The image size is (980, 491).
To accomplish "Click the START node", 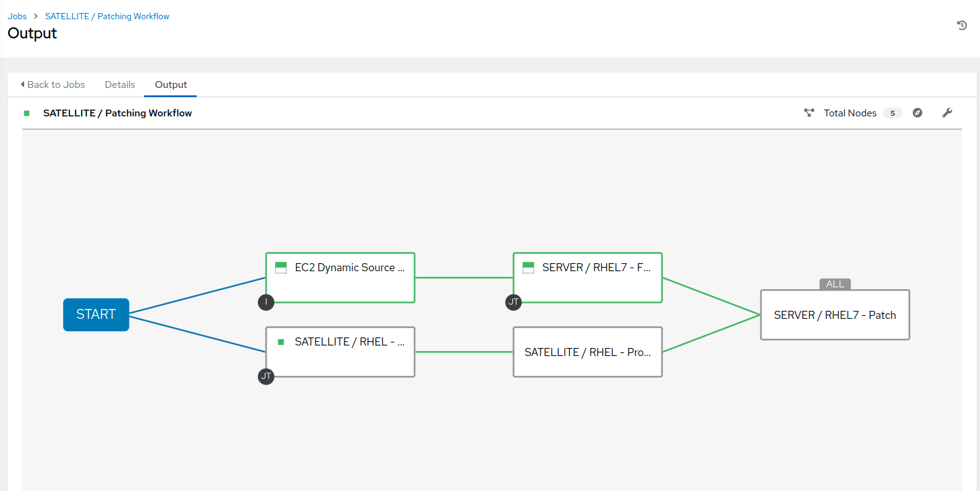I will tap(96, 315).
